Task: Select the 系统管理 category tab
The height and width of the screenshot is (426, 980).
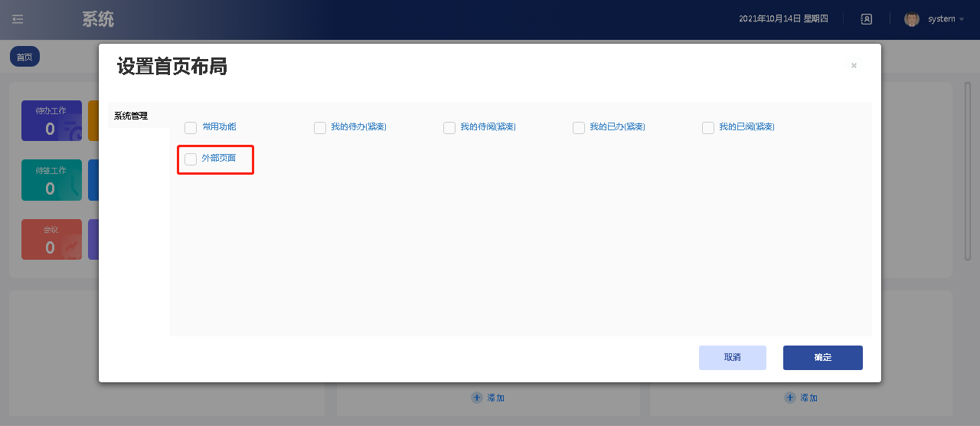Action: (131, 116)
